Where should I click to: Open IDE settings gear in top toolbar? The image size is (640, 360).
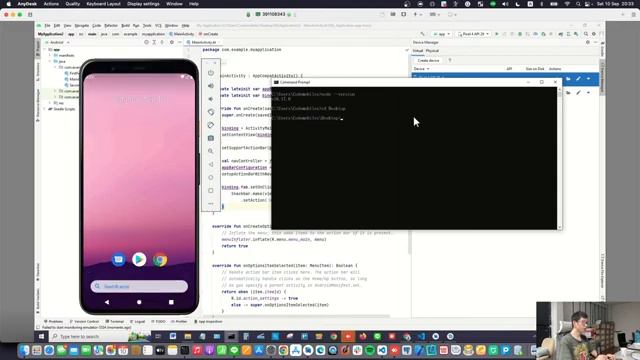coord(593,34)
